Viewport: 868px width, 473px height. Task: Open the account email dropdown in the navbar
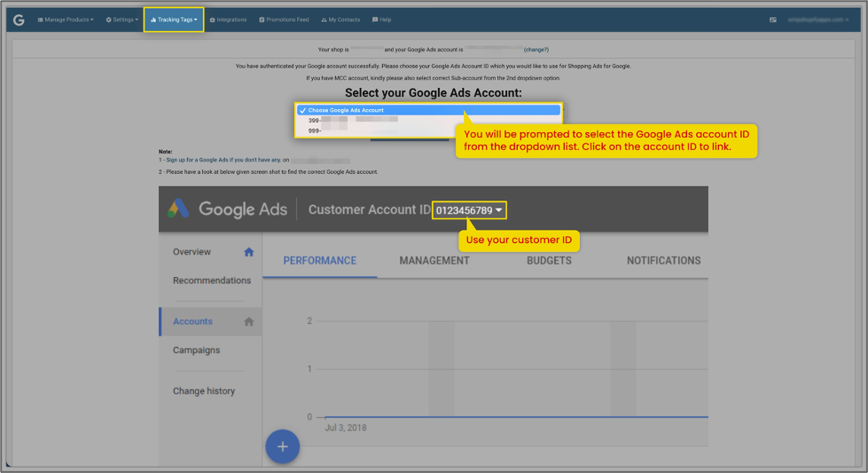tap(818, 20)
